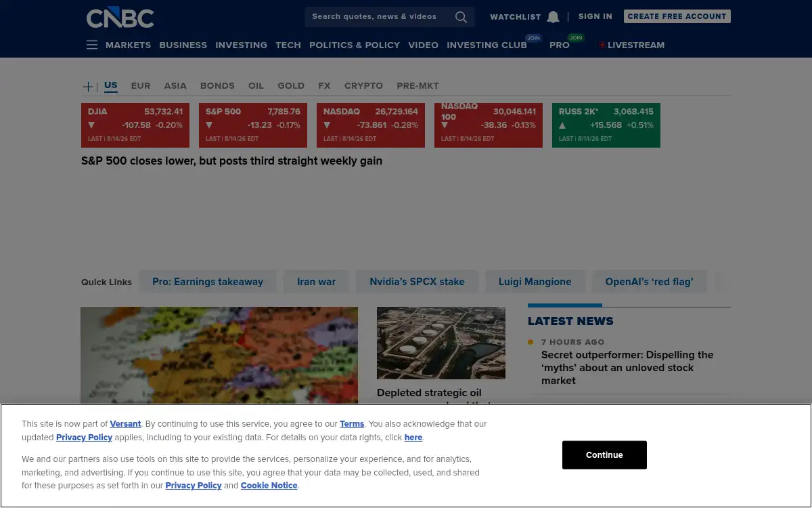Image resolution: width=812 pixels, height=508 pixels.
Task: Open the Privacy Policy link after 'updated'
Action: [84, 438]
